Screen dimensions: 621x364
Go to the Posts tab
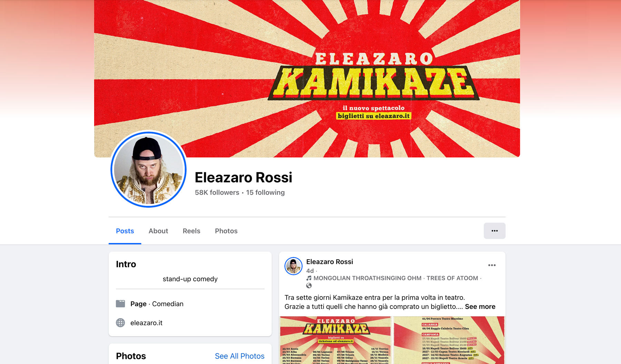pos(125,231)
